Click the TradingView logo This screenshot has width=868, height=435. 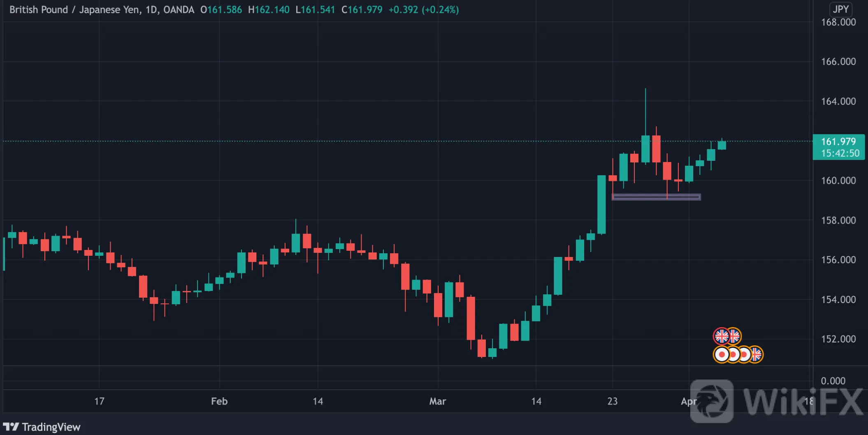click(x=42, y=427)
